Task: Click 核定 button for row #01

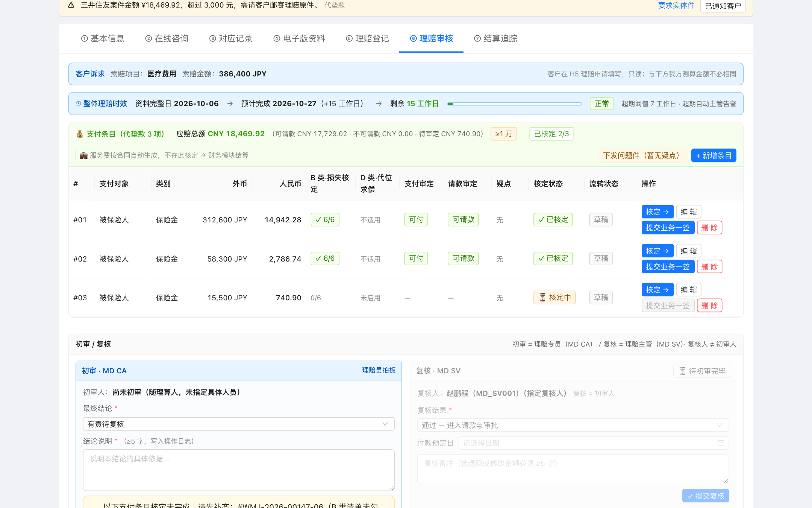Action: (657, 212)
